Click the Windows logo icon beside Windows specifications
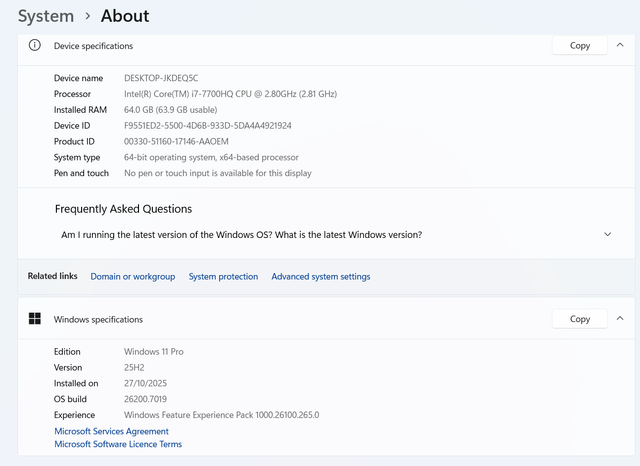Image resolution: width=640 pixels, height=466 pixels. point(35,319)
